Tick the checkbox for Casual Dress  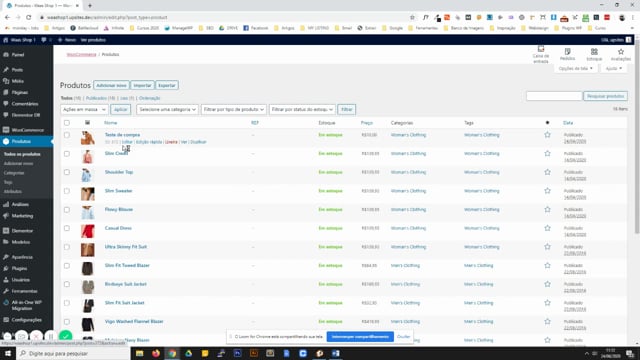pyautogui.click(x=67, y=228)
